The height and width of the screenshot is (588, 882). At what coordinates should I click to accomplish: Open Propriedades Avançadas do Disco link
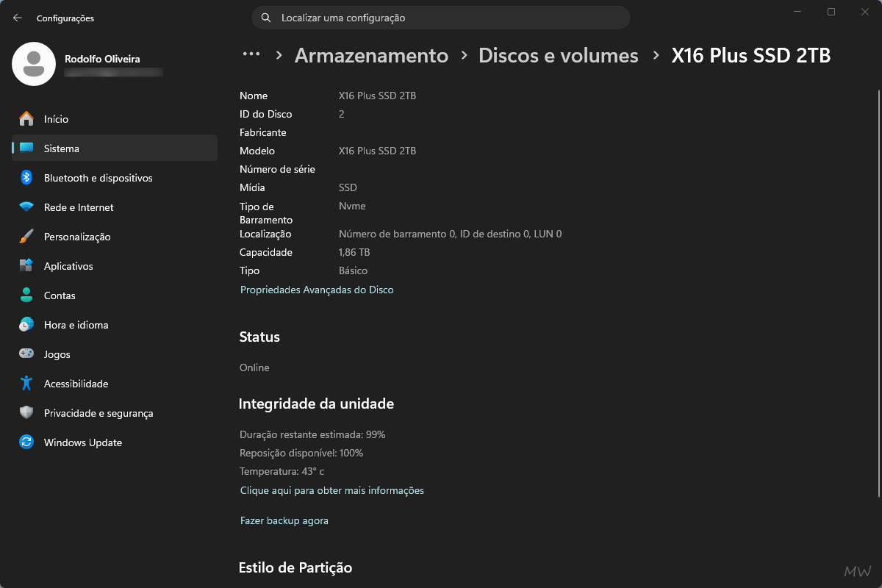coord(317,290)
